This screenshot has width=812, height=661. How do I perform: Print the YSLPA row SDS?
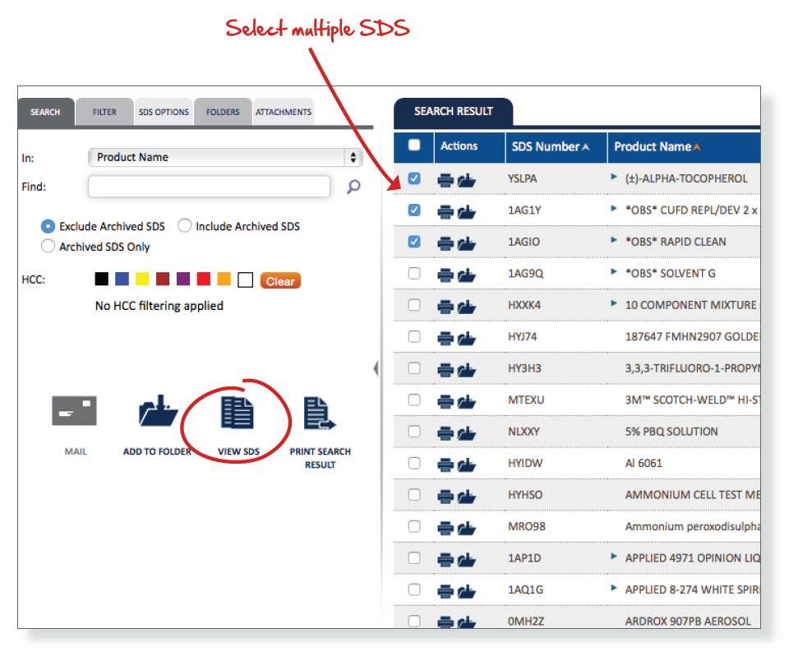point(445,180)
